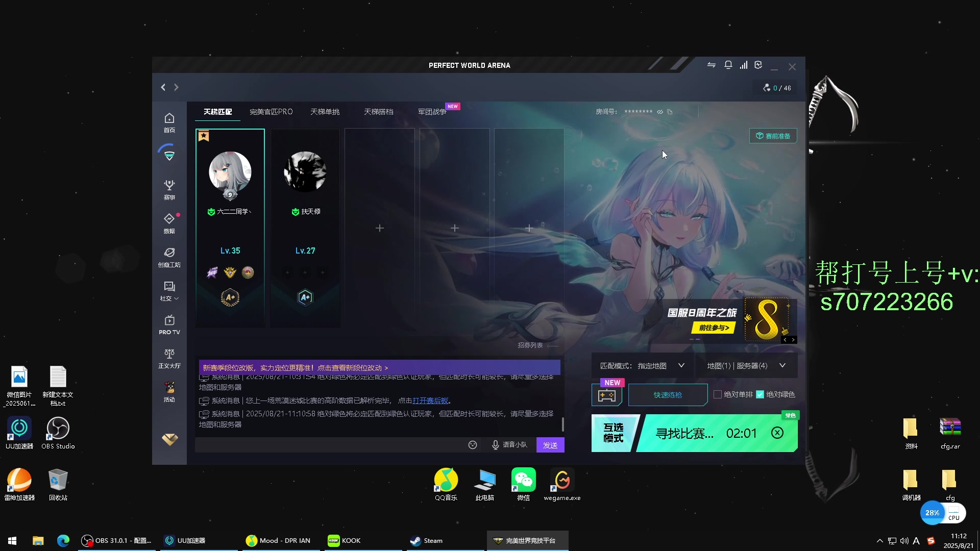Open OBS Studio desktop shortcut
Image resolution: width=980 pixels, height=551 pixels.
[58, 433]
